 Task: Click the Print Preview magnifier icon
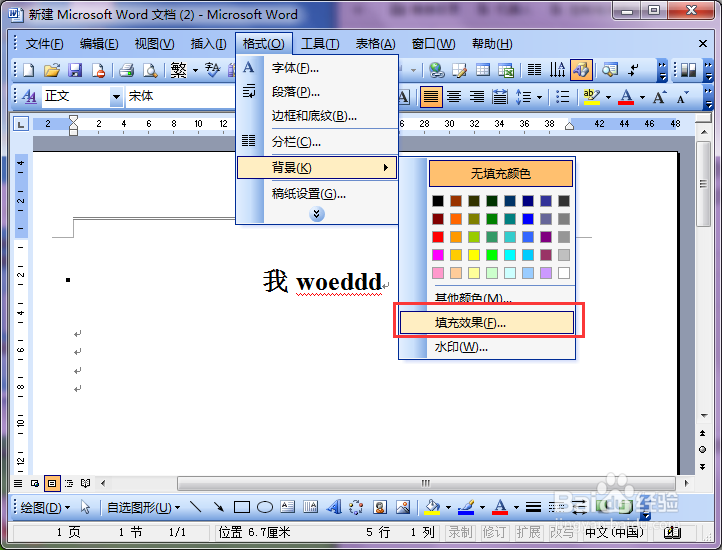click(150, 70)
